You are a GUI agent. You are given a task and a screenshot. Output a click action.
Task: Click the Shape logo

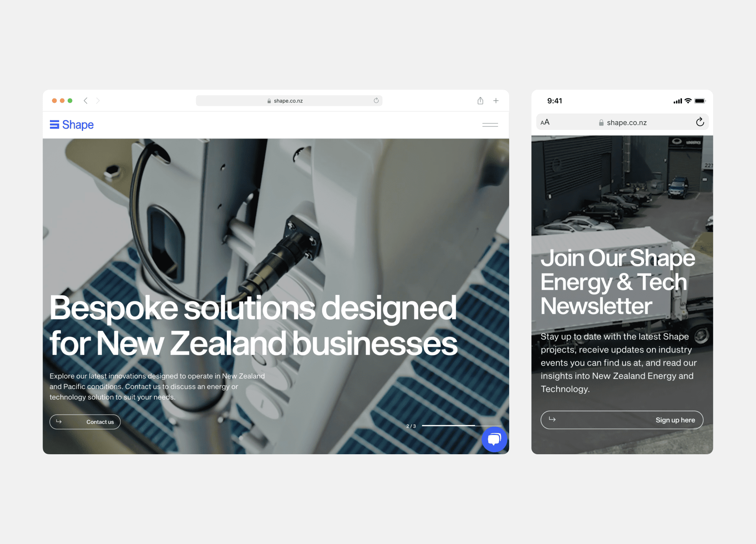(x=72, y=125)
